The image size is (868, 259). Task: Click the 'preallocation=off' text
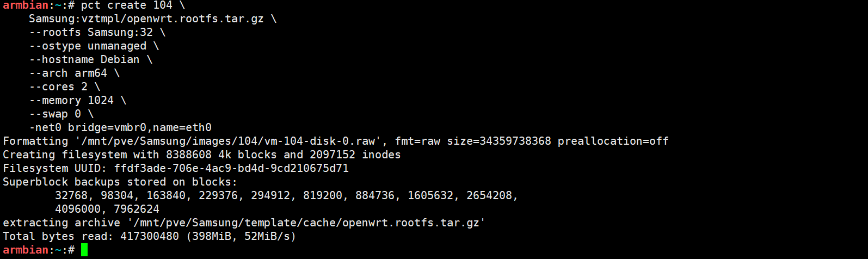[613, 141]
